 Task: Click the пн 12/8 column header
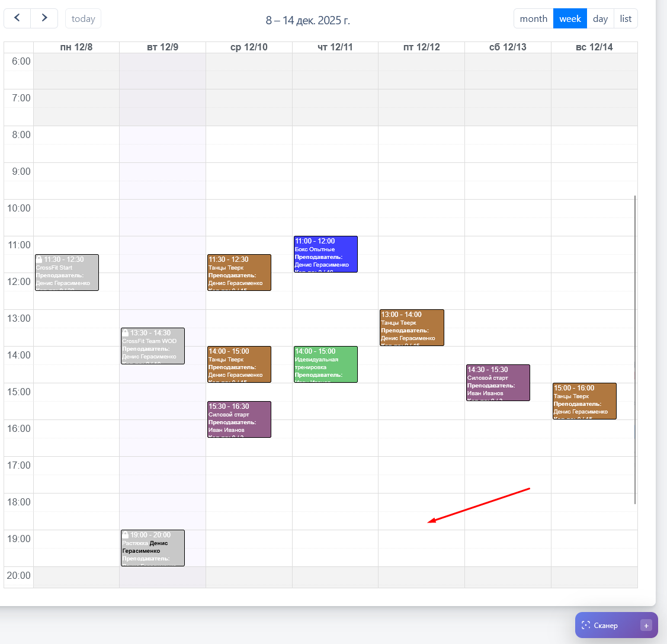click(x=76, y=47)
